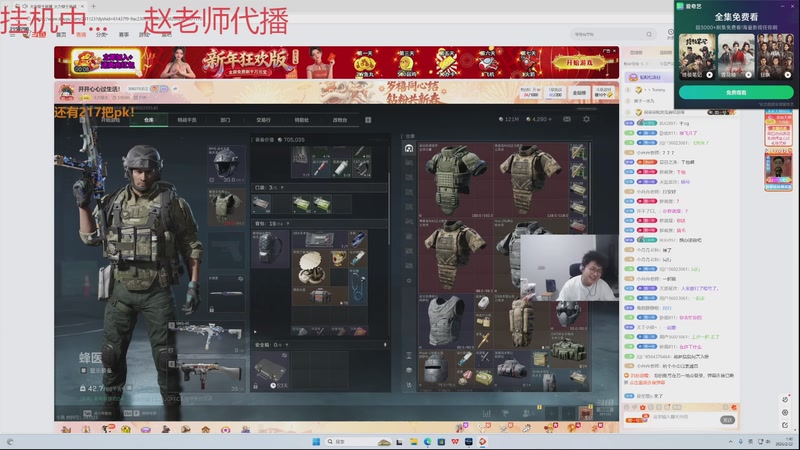This screenshot has width=800, height=450.
Task: Click the 开始游戏 button on red banner
Action: tap(580, 63)
